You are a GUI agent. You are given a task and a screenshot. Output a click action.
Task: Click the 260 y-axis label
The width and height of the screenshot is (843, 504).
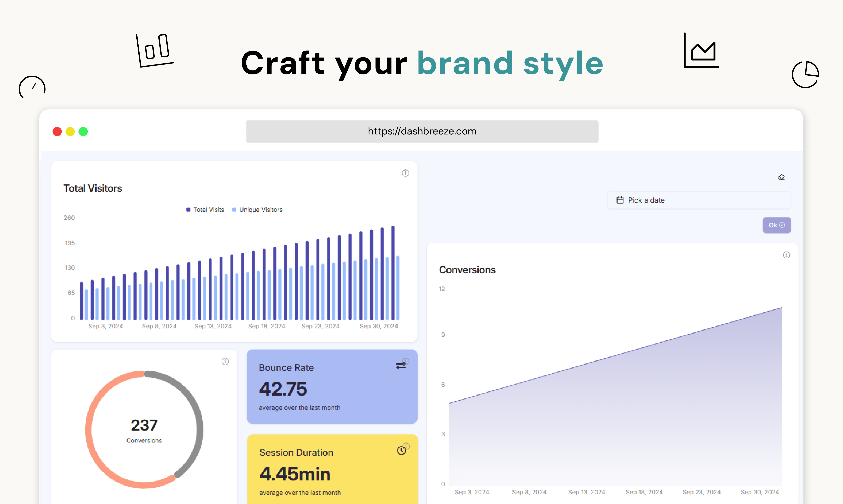click(x=69, y=218)
